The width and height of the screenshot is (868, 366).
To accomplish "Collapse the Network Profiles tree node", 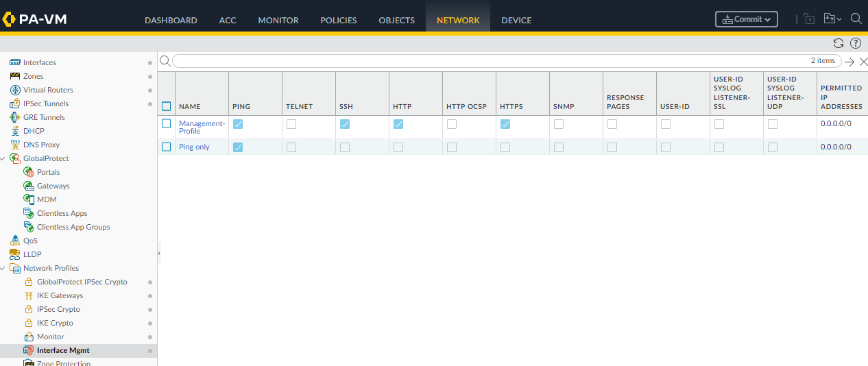I will click(x=3, y=268).
